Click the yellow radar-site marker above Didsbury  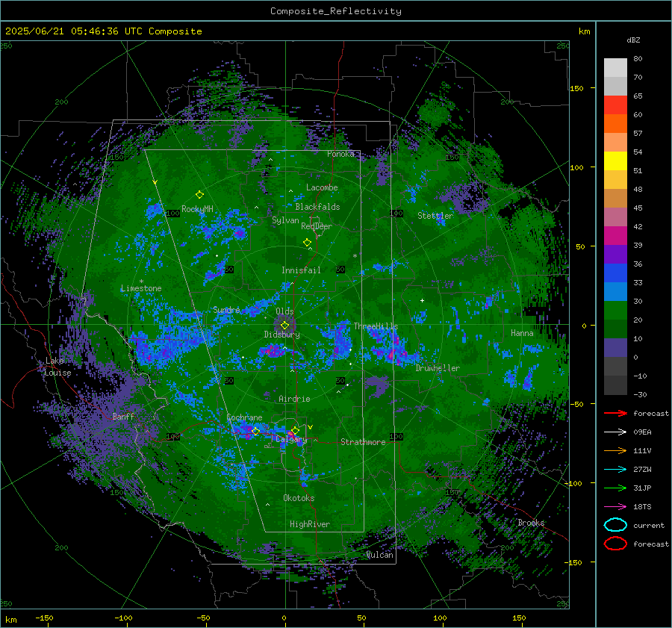pos(284,326)
